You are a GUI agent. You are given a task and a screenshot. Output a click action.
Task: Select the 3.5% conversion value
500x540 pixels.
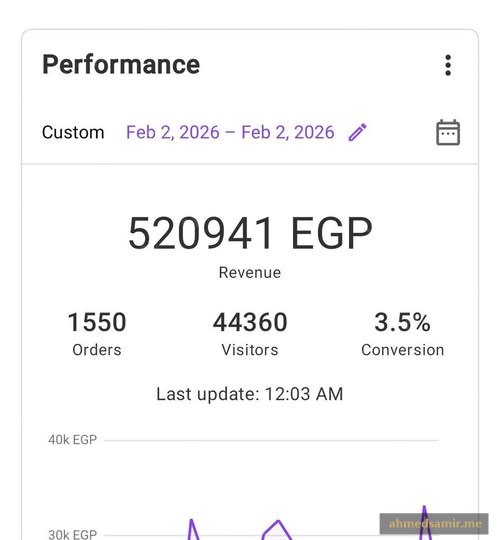[x=403, y=323]
